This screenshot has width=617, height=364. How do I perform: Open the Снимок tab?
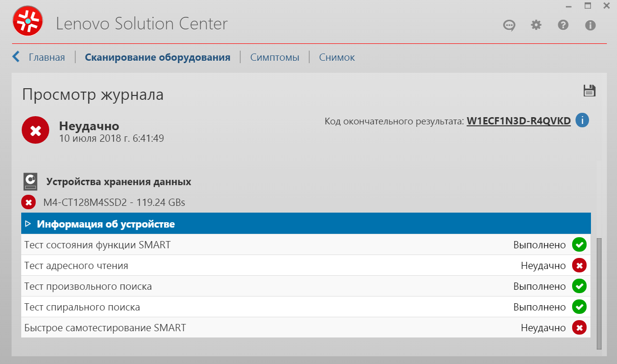(337, 57)
